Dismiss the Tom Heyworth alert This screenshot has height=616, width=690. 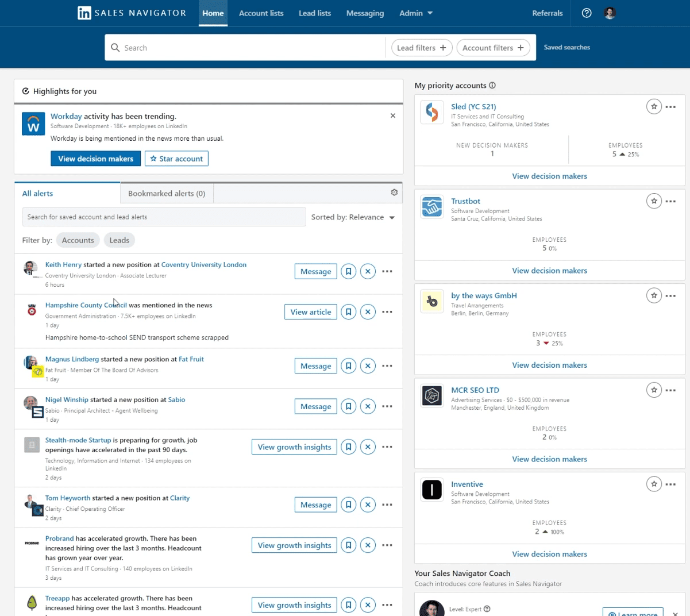(368, 505)
